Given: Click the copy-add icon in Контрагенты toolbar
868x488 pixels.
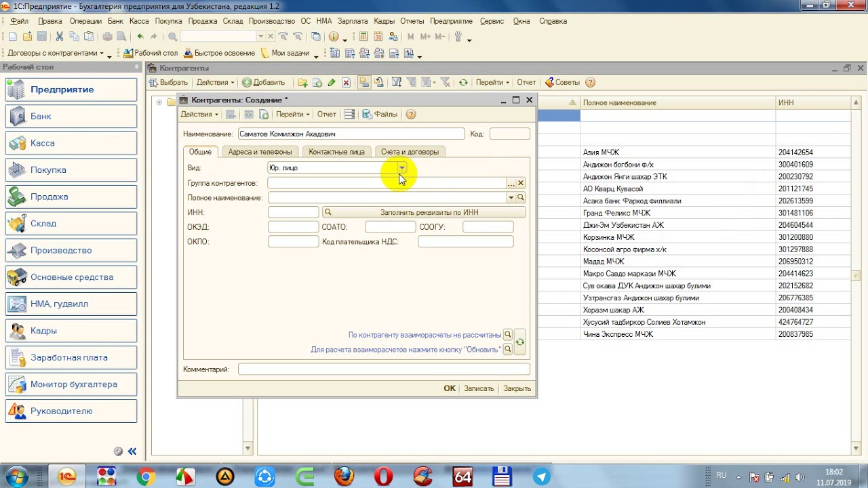Looking at the screenshot, I should [317, 83].
